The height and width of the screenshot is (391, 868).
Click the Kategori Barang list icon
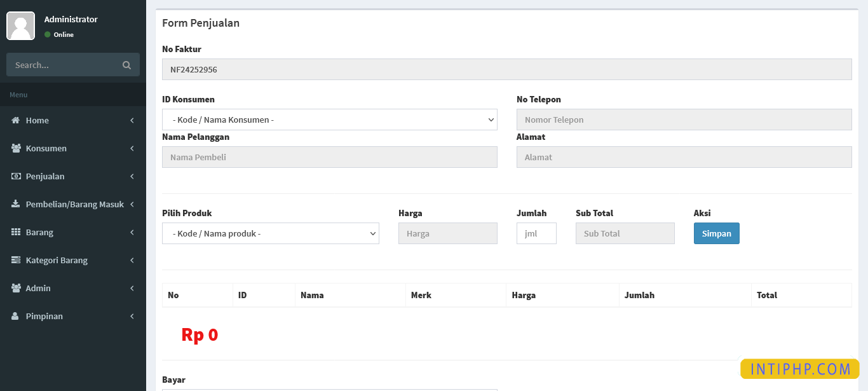tap(16, 260)
